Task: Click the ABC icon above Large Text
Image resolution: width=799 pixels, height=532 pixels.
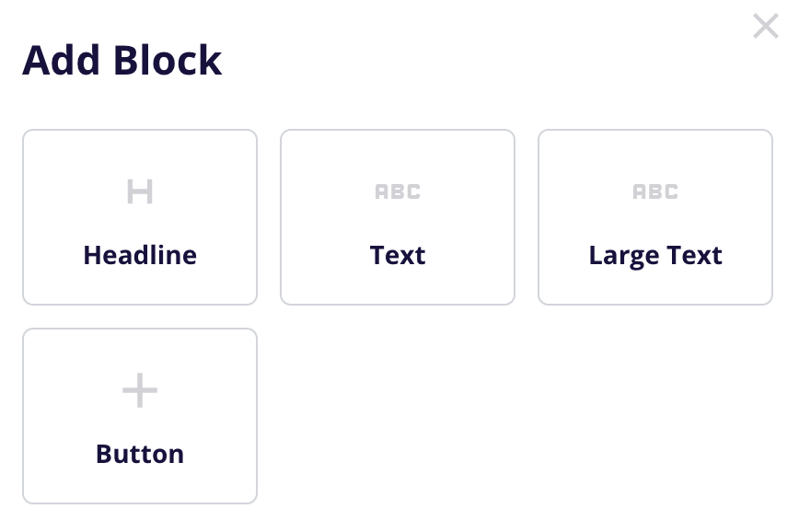Action: coord(655,191)
